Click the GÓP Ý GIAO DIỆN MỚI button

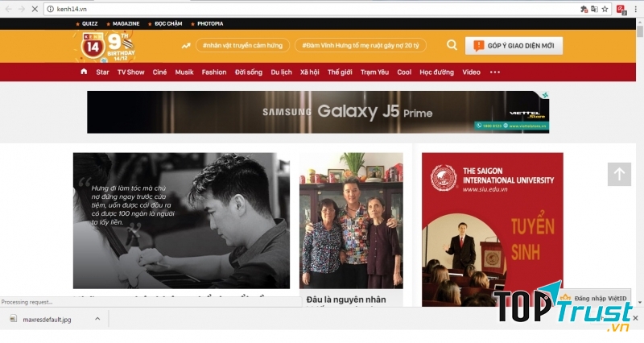coord(514,46)
